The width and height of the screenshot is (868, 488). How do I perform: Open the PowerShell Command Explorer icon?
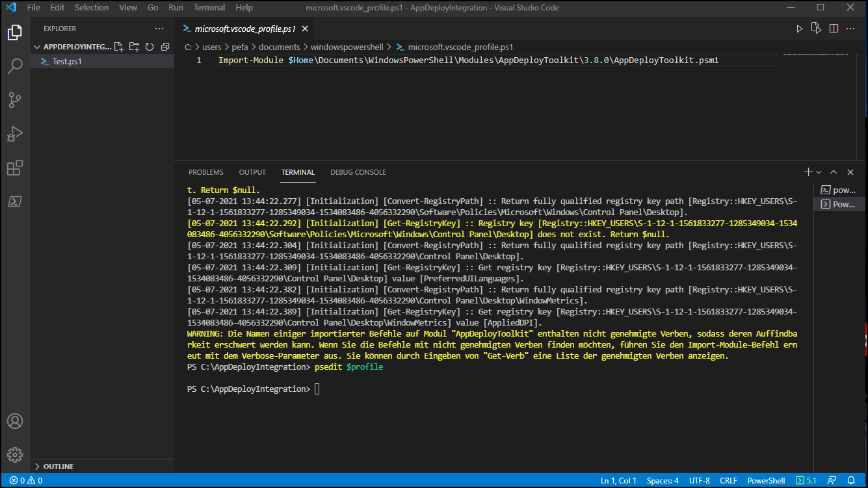click(x=15, y=201)
